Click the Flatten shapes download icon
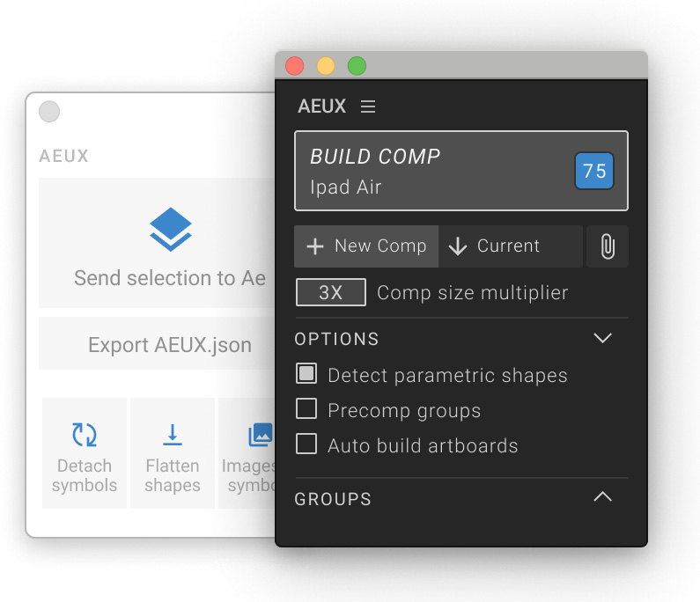The height and width of the screenshot is (602, 700). click(x=173, y=435)
